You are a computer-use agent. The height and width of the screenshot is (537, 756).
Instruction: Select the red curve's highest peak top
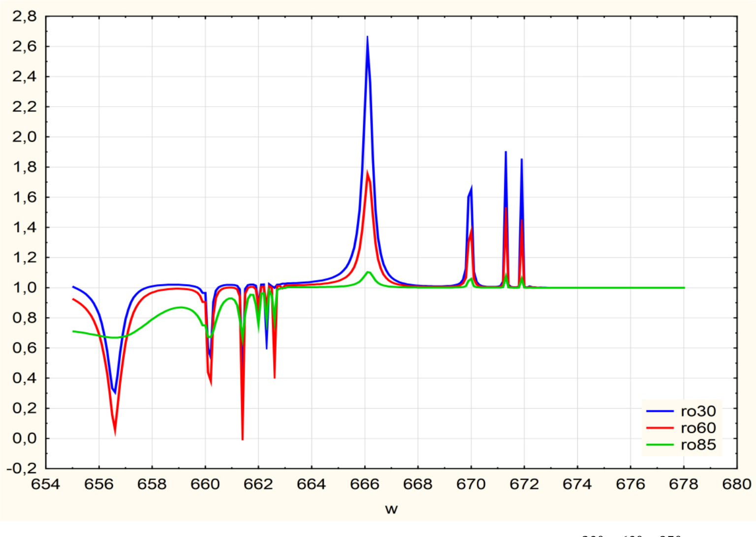(x=367, y=173)
